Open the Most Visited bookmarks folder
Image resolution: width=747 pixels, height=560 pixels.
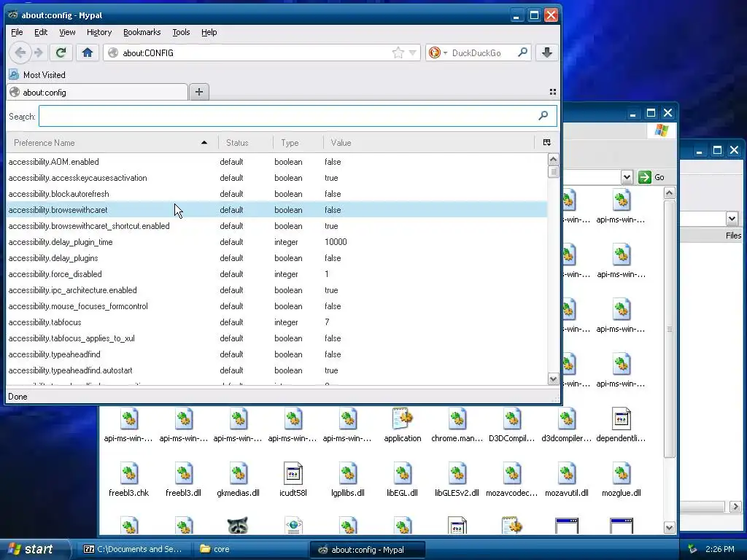37,75
